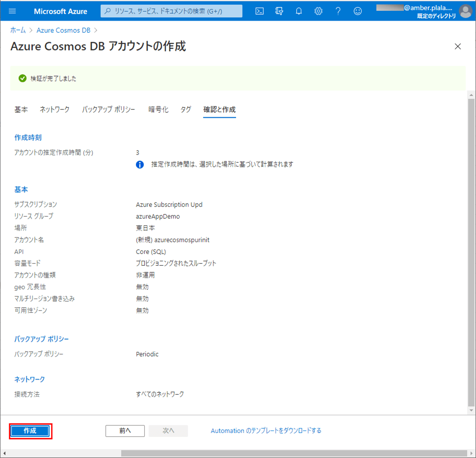Click the value Azure Subscription Upd
The height and width of the screenshot is (458, 476).
tap(169, 205)
